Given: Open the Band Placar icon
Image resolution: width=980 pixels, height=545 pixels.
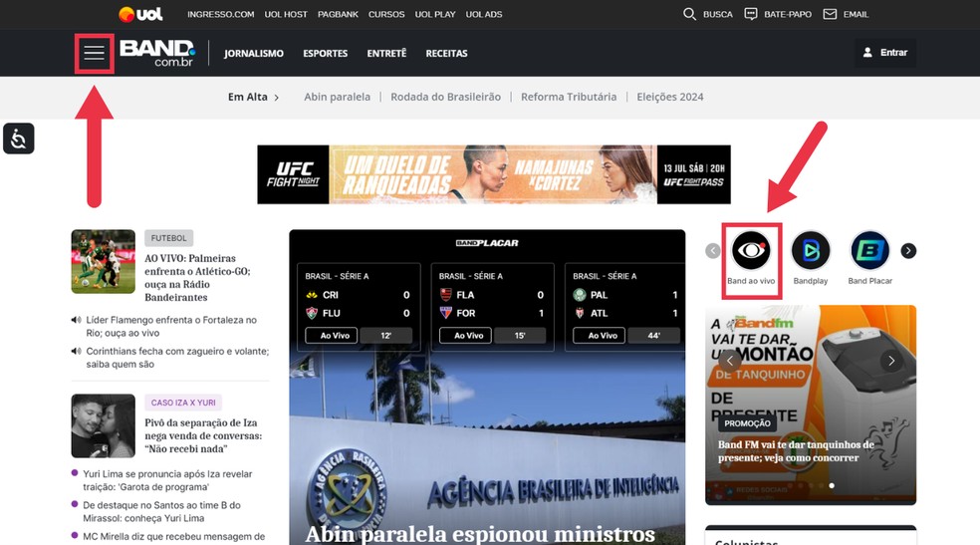Looking at the screenshot, I should (x=870, y=251).
